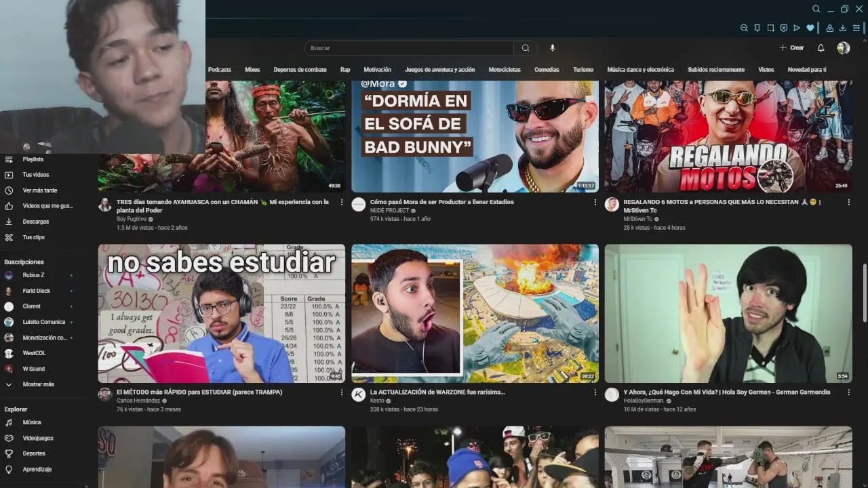Select the Comedias filter chip
The height and width of the screenshot is (488, 868).
click(547, 69)
